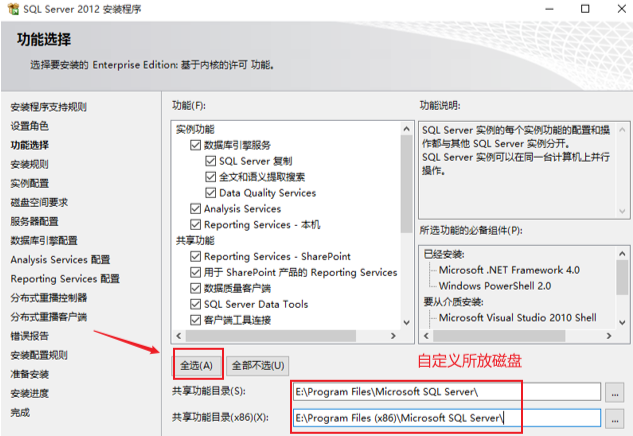Click Analysis Services 配置 step in sidebar
The height and width of the screenshot is (436, 633).
(x=60, y=260)
